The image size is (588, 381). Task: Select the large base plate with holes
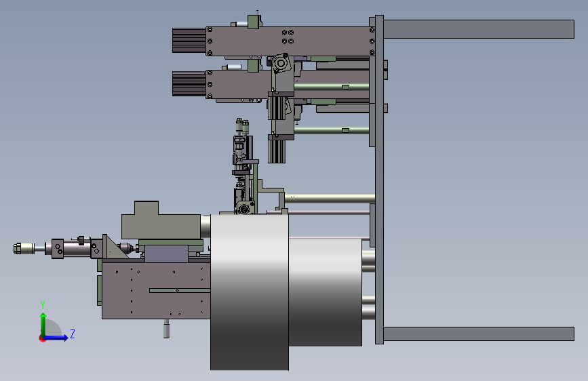[x=156, y=291]
